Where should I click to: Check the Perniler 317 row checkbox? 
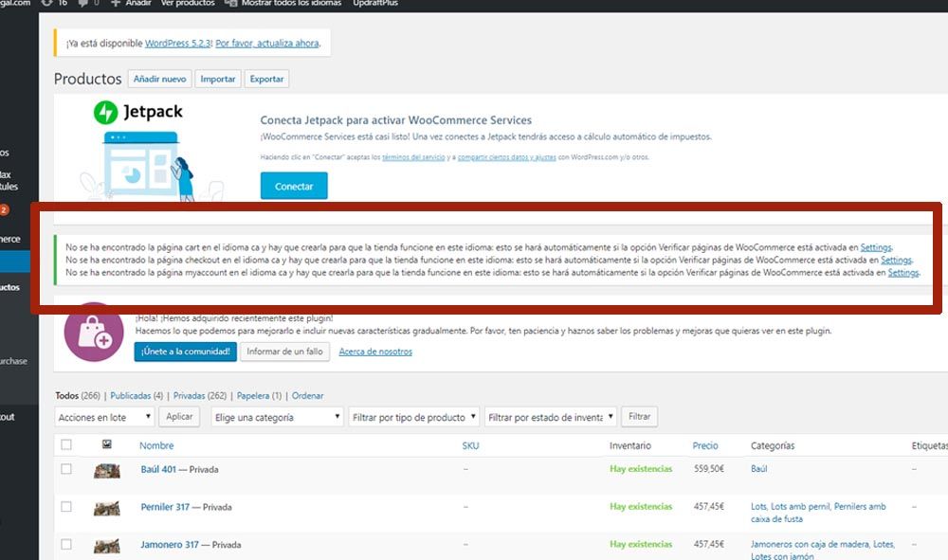66,506
